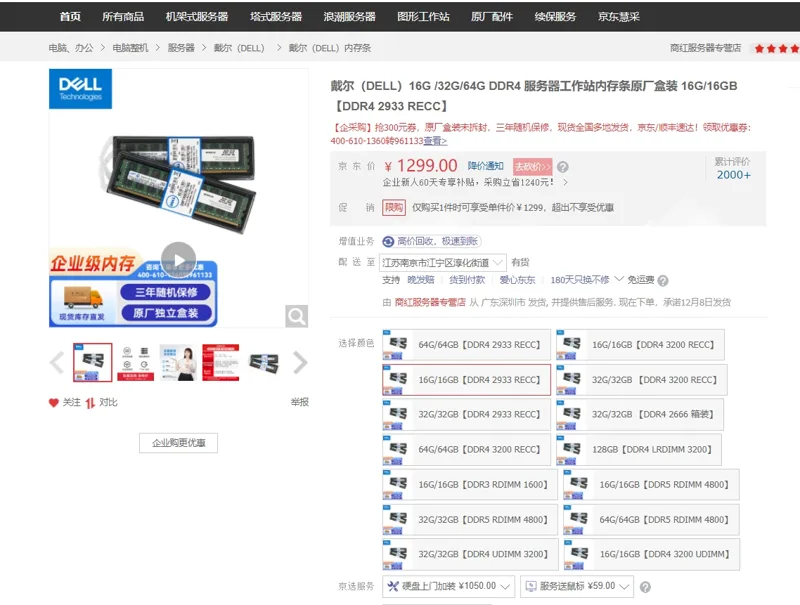Open 京东慧采 tab
The height and width of the screenshot is (605, 800).
tap(619, 16)
